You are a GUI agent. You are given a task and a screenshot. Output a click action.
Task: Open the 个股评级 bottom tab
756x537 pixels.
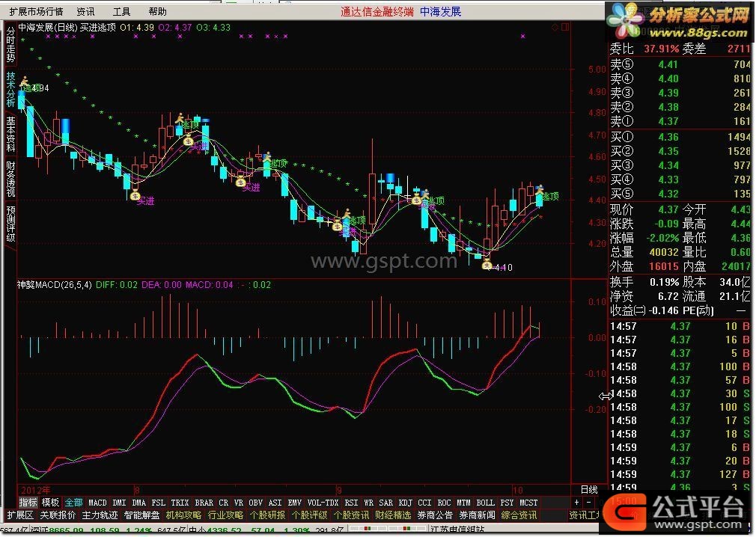tap(310, 515)
